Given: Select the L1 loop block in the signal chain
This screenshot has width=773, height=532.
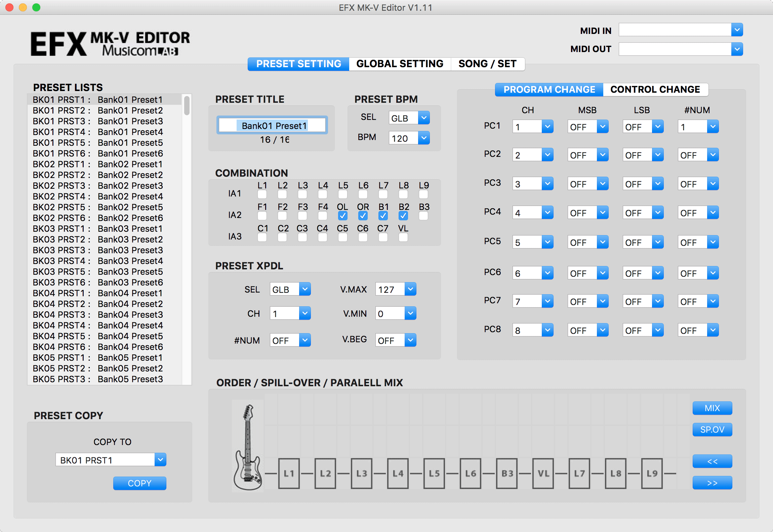Looking at the screenshot, I should (289, 474).
